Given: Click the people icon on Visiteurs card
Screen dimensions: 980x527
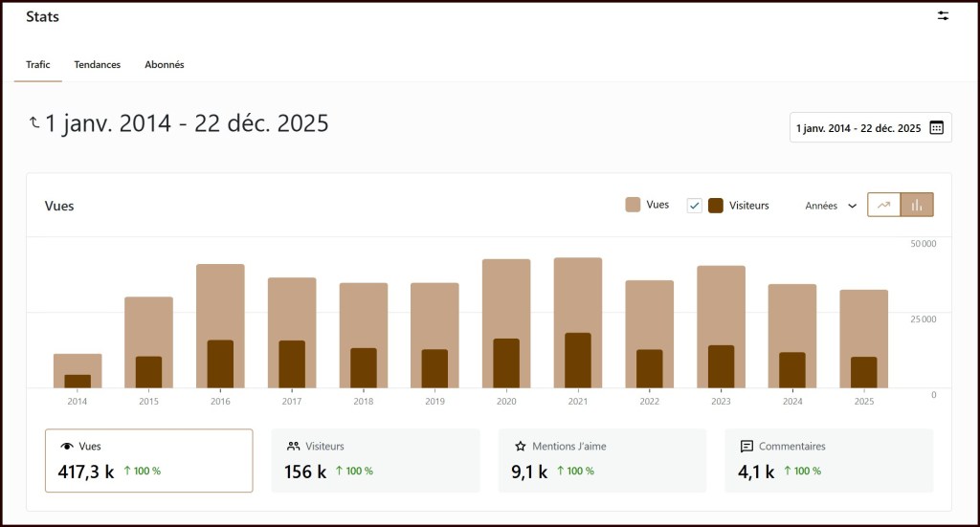Looking at the screenshot, I should tap(294, 447).
